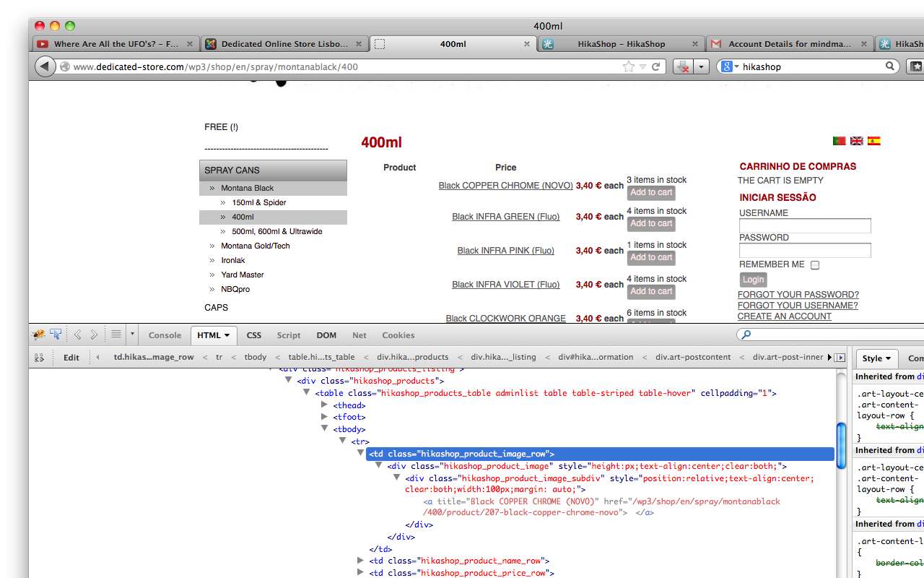Click the Google search engine icon
Screen dimensions: 924x578
point(727,66)
